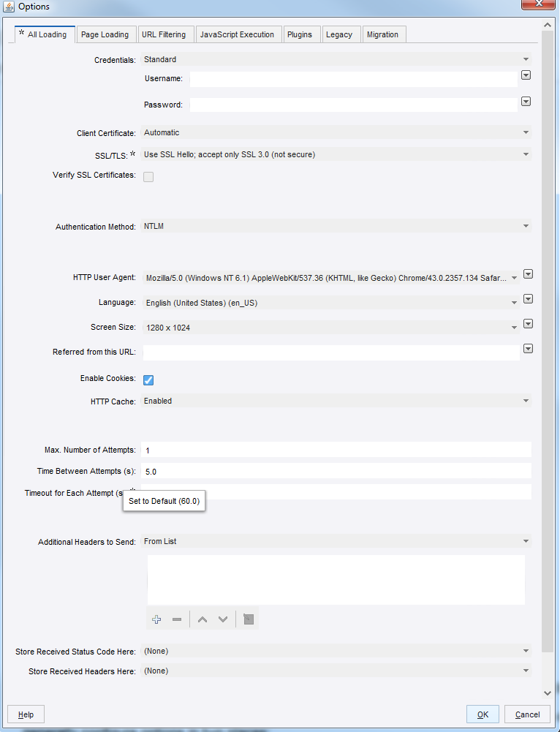
Task: Click the Cancel button
Action: [x=527, y=714]
